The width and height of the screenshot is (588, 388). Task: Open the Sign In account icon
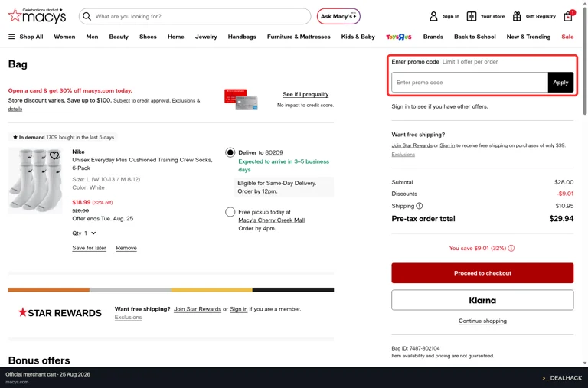[x=433, y=16]
